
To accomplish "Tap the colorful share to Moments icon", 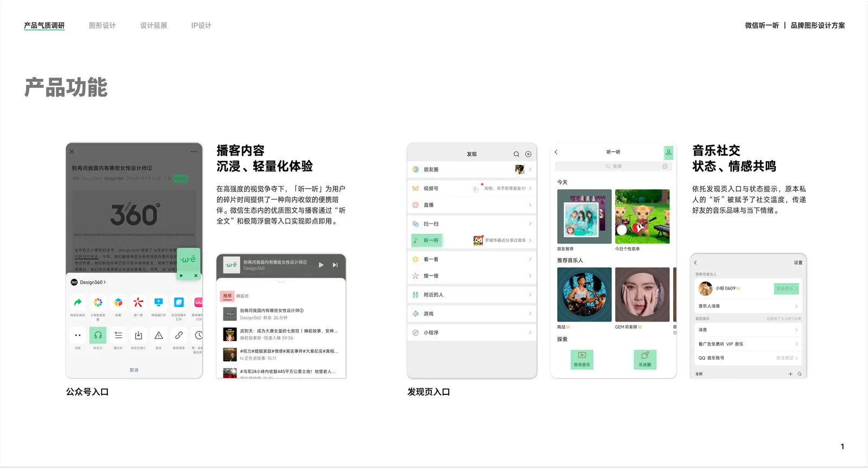I will coord(98,302).
